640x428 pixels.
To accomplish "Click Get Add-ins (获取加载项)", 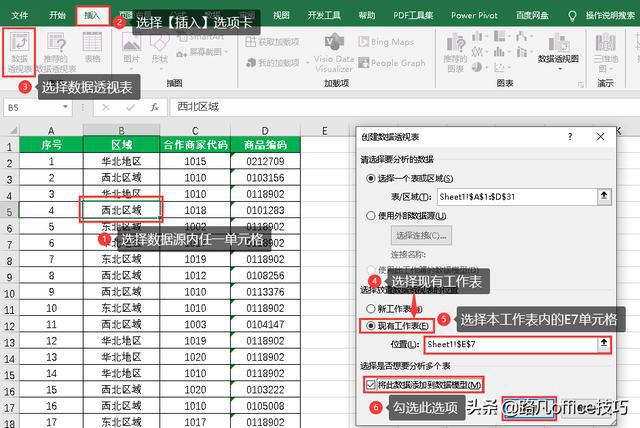I will click(x=273, y=42).
